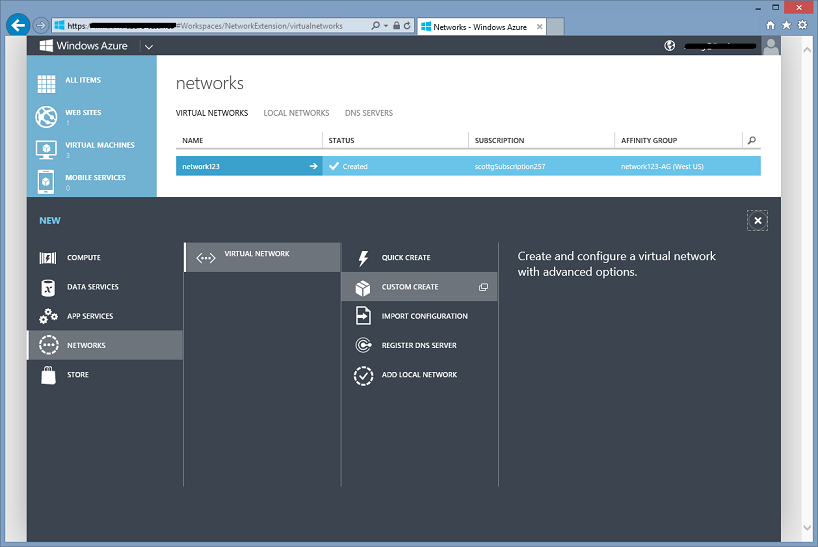Open the Mobile Services phone icon
Screen dimensions: 818x547
tap(46, 182)
